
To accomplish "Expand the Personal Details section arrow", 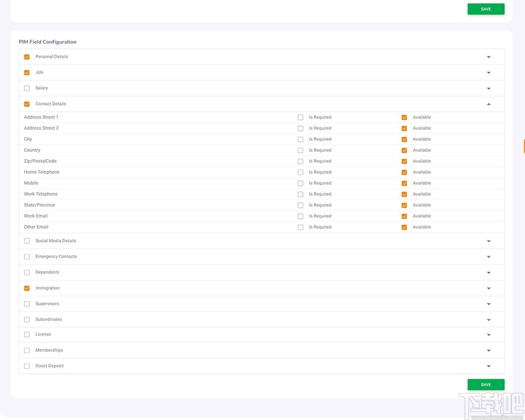I will tap(488, 57).
